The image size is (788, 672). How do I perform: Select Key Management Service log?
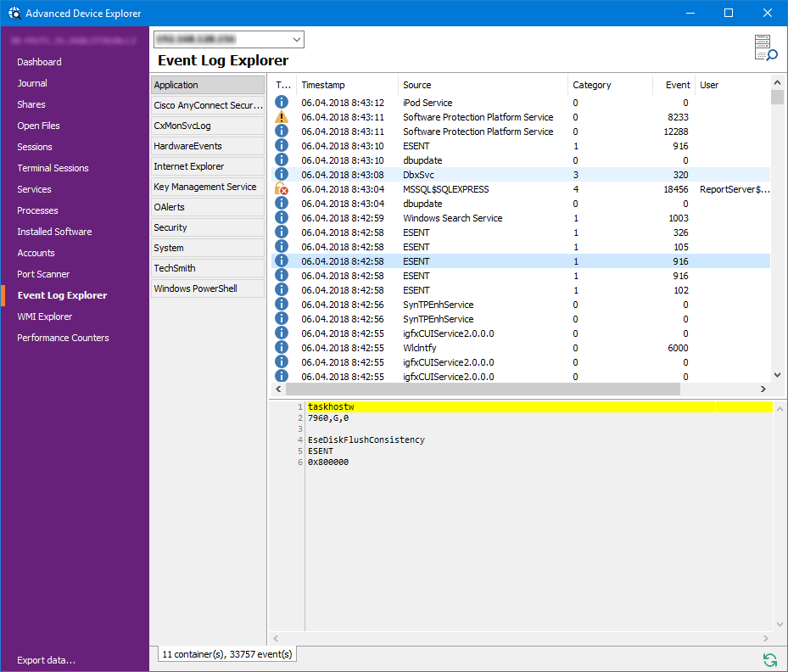(x=208, y=187)
